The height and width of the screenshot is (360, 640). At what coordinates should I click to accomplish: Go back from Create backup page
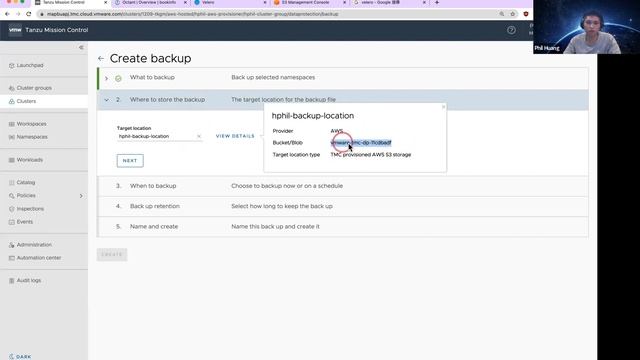pyautogui.click(x=101, y=58)
